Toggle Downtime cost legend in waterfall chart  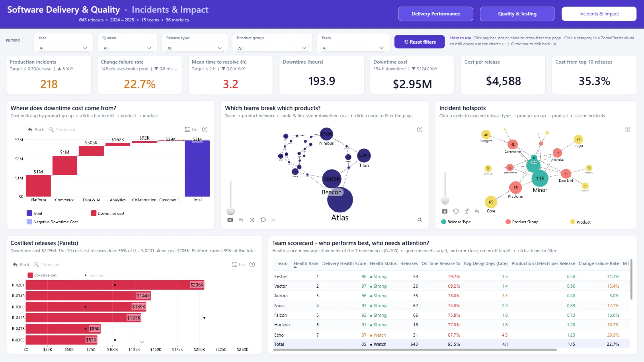click(108, 213)
